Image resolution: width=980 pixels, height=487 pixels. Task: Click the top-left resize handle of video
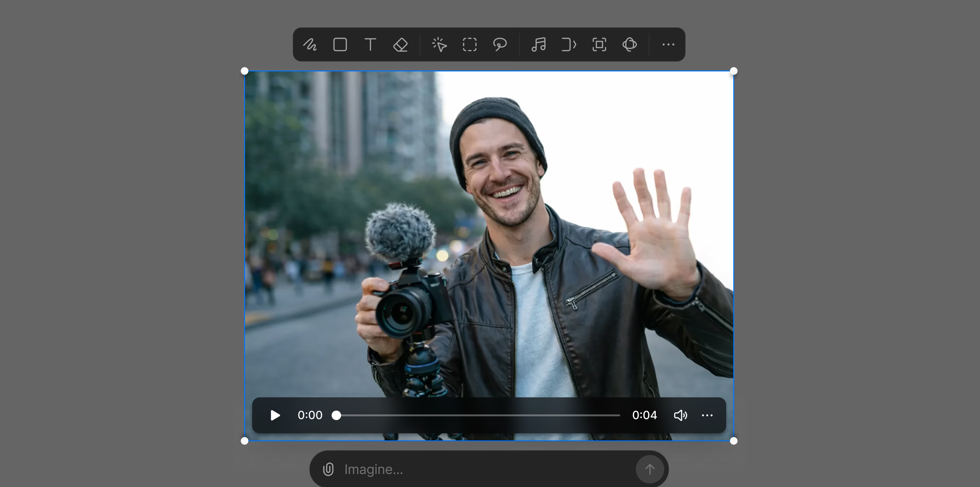[245, 71]
